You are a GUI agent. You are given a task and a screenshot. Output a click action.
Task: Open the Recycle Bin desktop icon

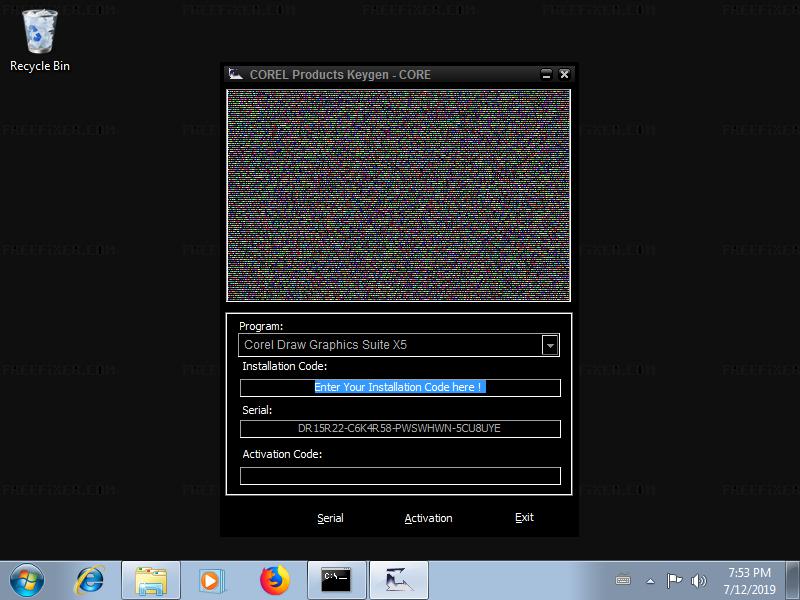pos(39,41)
